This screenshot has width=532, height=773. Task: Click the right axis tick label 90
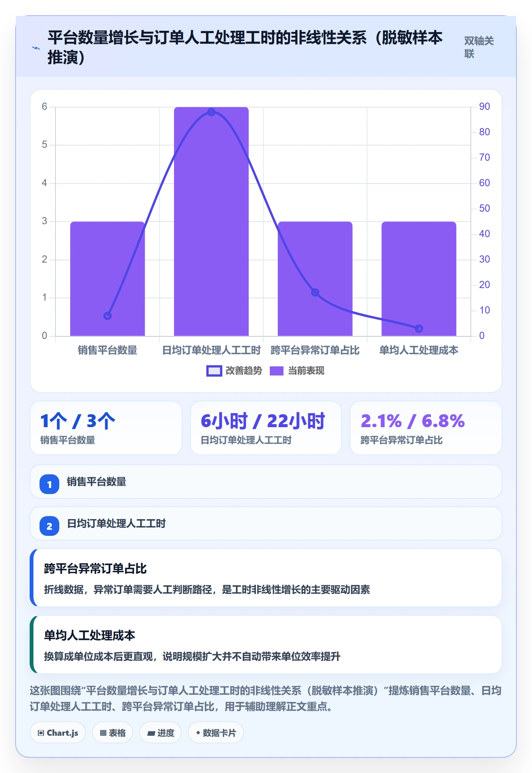(484, 106)
